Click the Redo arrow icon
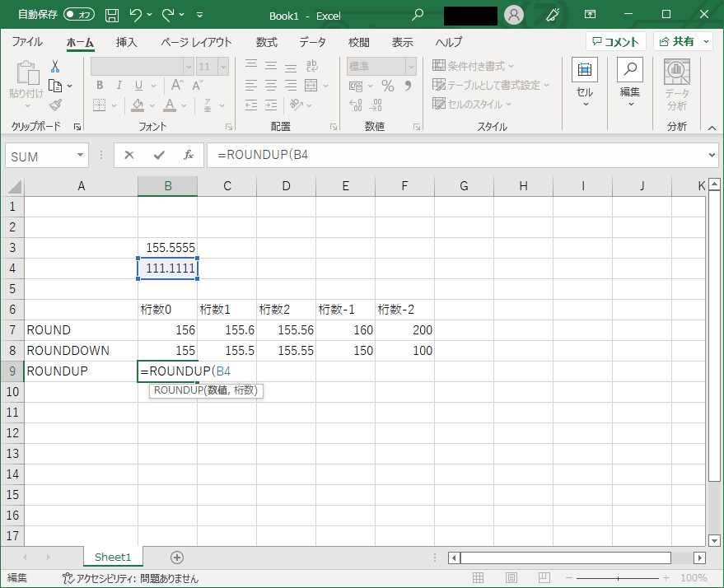724x588 pixels. coord(168,15)
